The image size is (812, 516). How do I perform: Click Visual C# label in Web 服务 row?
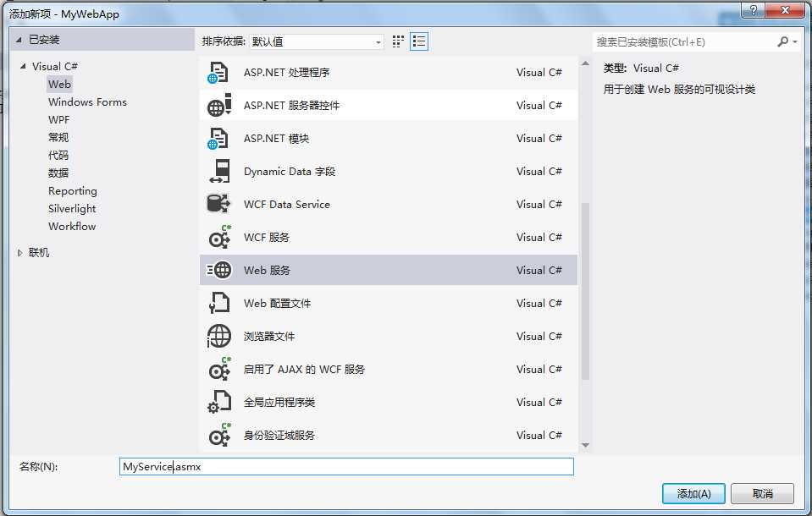(x=539, y=270)
